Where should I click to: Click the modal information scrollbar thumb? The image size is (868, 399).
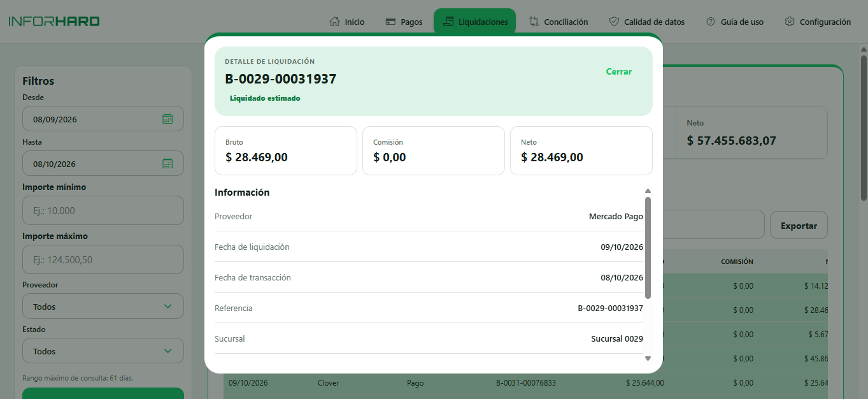pyautogui.click(x=648, y=247)
